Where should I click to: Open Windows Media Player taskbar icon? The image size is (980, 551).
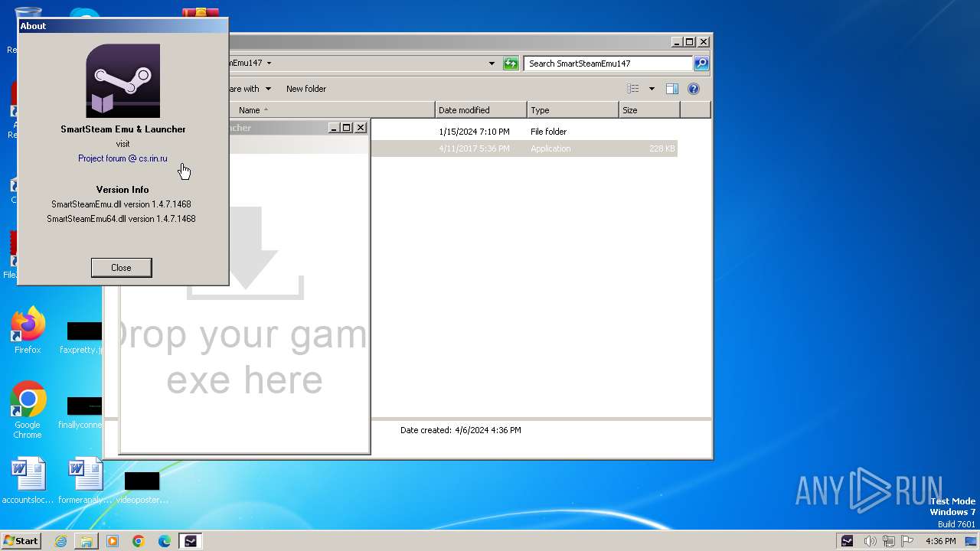[113, 541]
